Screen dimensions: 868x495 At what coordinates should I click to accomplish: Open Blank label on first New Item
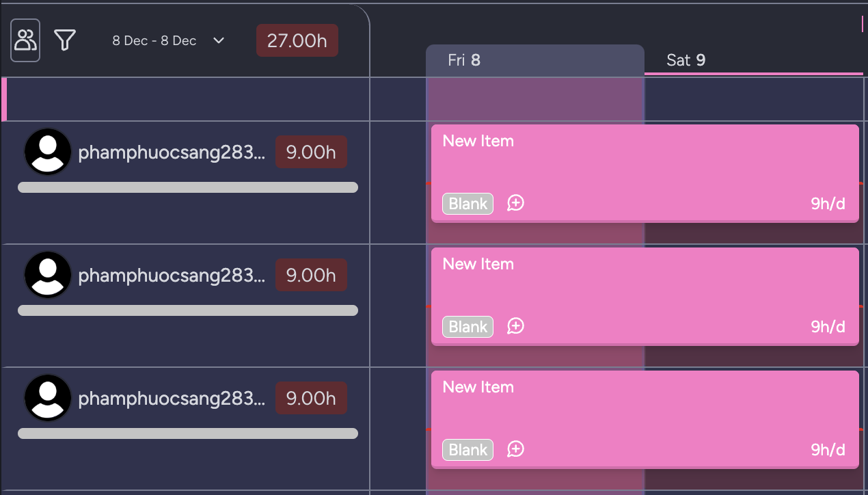467,204
